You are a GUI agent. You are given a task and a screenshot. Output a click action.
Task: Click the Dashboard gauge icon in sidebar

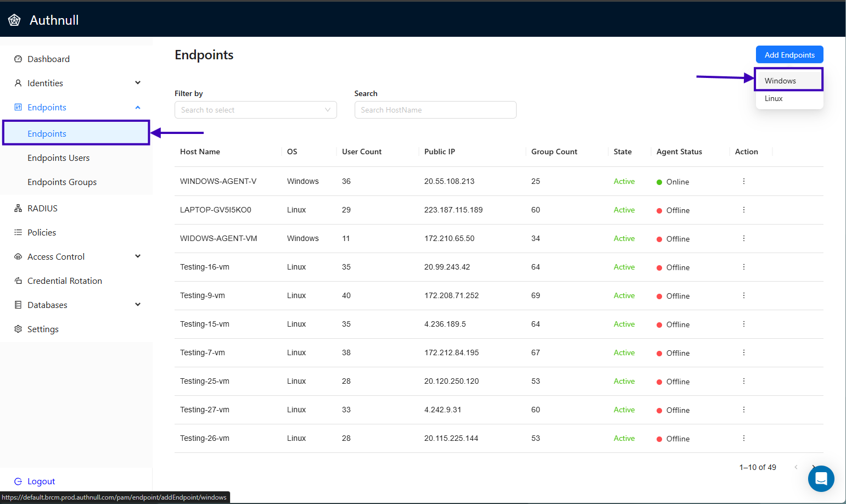(18, 59)
